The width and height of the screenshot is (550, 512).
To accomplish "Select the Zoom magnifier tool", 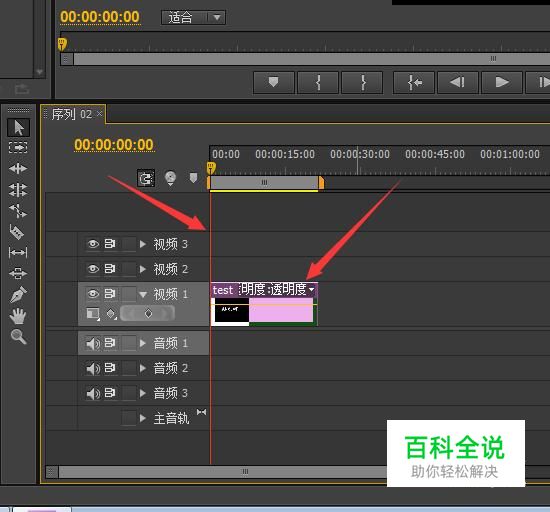I will click(18, 337).
